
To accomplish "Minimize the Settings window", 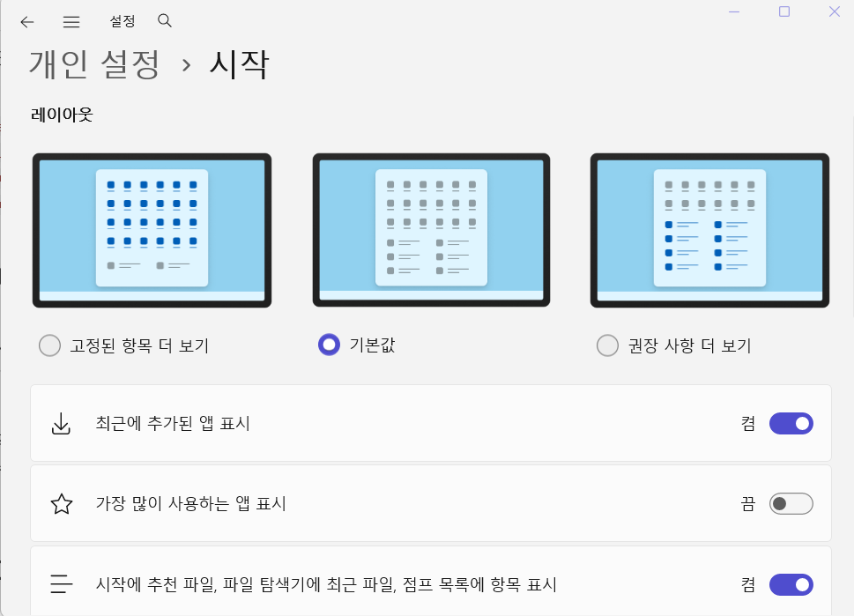I will [x=734, y=11].
